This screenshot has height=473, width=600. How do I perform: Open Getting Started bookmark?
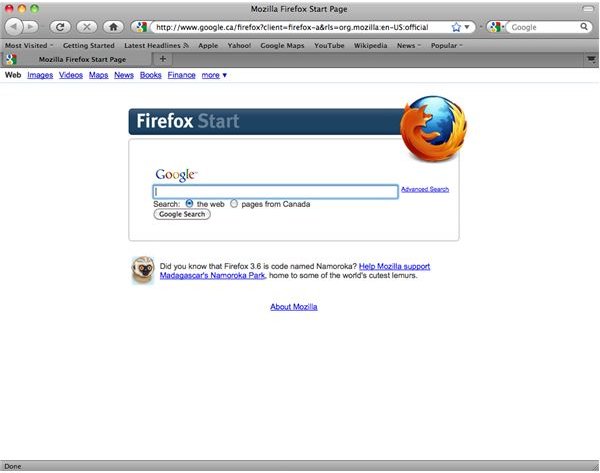[89, 45]
